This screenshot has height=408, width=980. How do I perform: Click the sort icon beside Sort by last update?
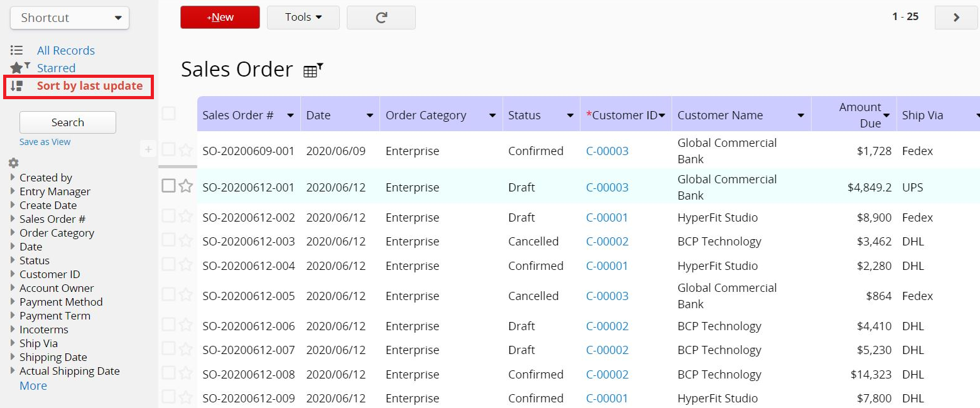coord(17,86)
